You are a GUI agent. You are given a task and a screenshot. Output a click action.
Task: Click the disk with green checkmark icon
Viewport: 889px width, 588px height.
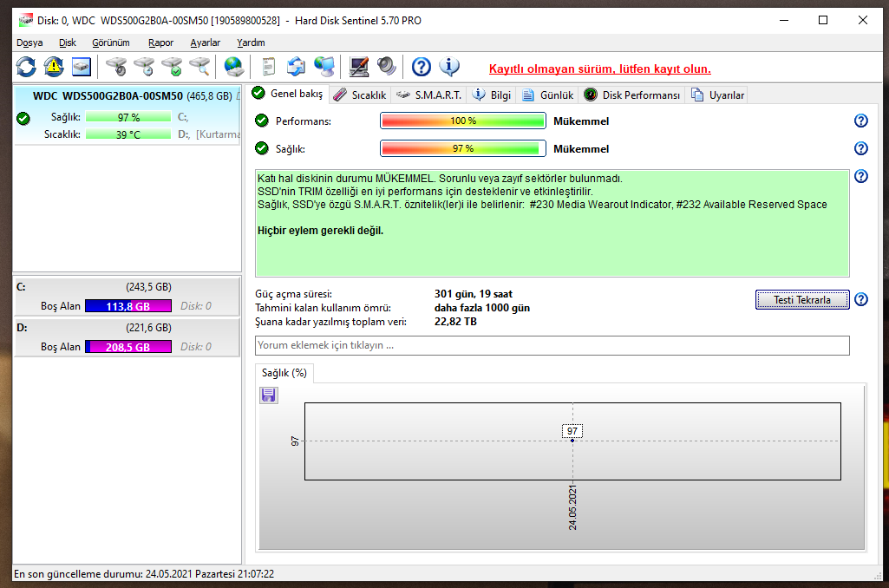tap(173, 67)
